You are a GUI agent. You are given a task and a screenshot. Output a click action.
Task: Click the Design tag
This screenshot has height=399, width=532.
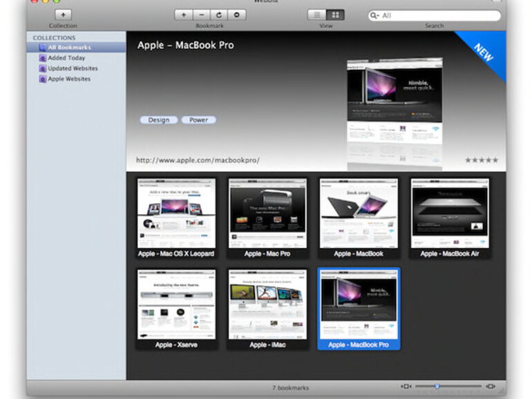point(158,120)
